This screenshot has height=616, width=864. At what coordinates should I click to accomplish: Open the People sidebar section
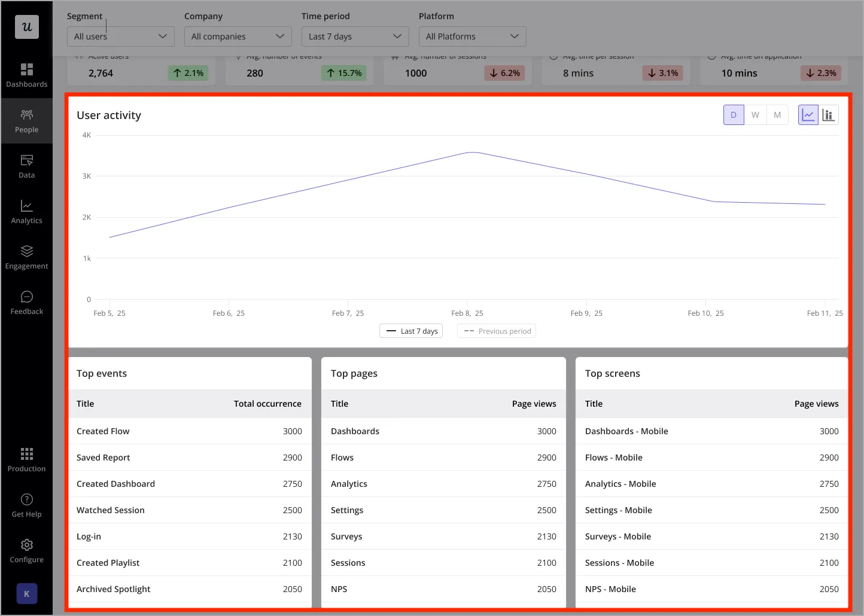click(27, 121)
